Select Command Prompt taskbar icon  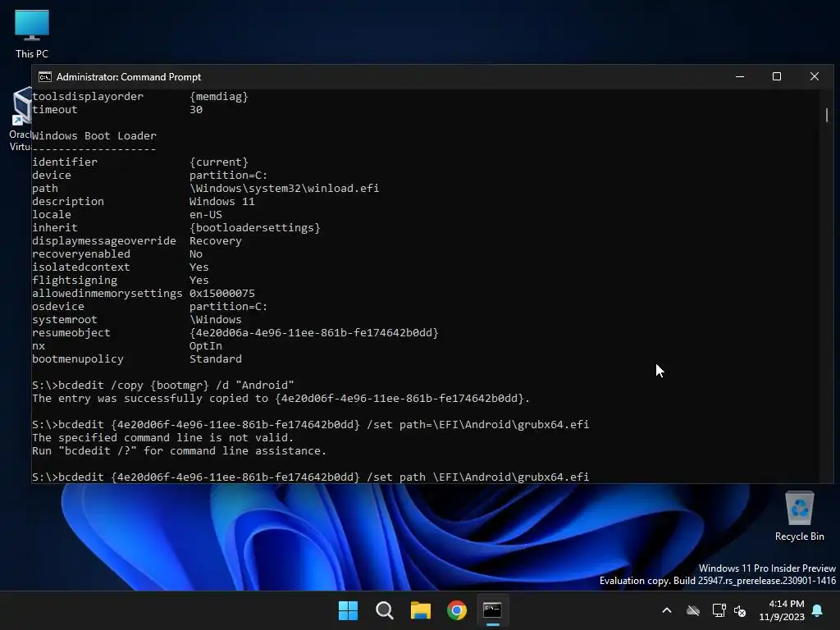coord(492,610)
